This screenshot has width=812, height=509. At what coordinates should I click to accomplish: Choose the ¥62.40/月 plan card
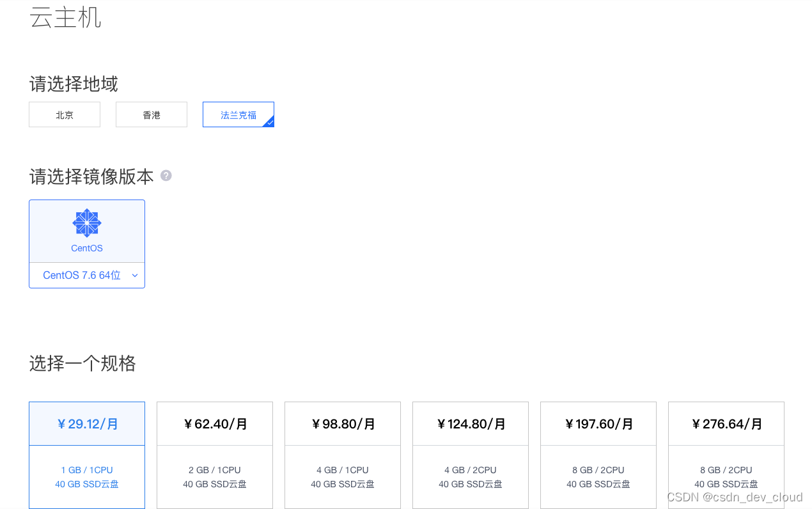[x=215, y=455]
